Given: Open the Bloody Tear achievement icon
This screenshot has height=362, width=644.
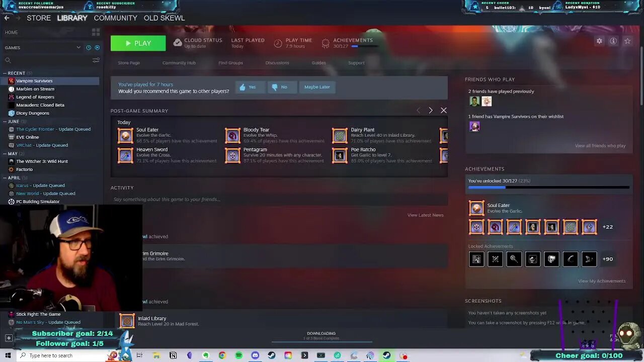Looking at the screenshot, I should point(232,135).
